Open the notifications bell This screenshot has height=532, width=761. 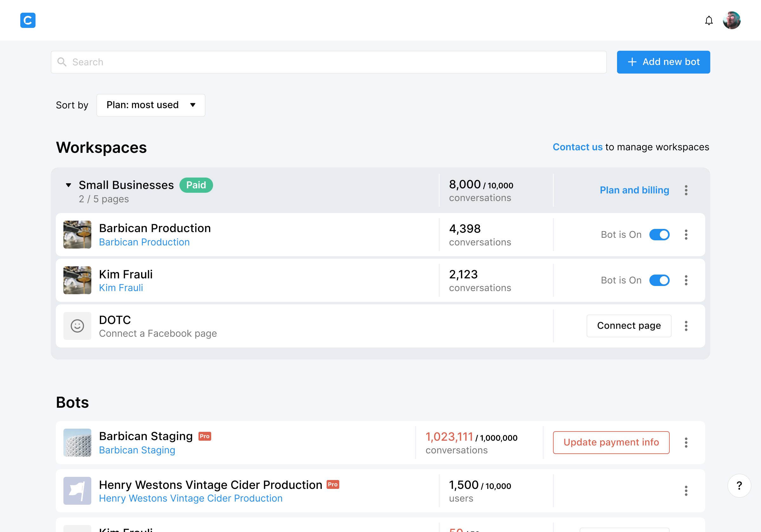(x=709, y=21)
